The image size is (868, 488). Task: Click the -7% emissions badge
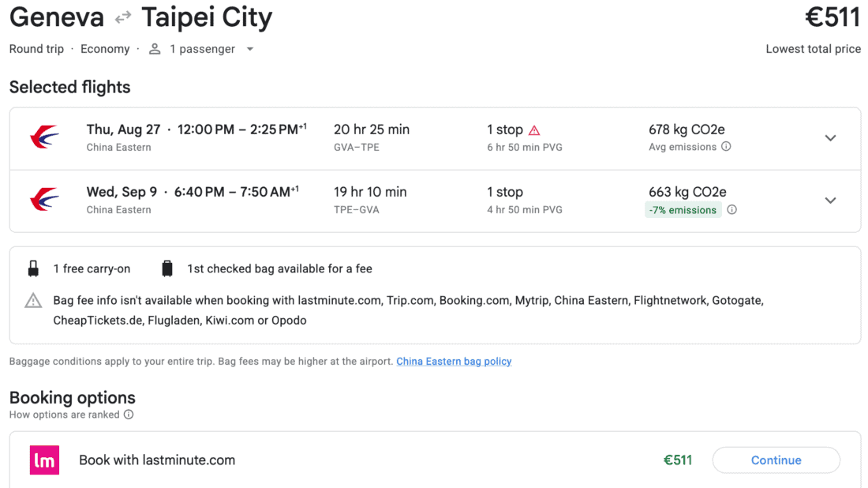[683, 210]
